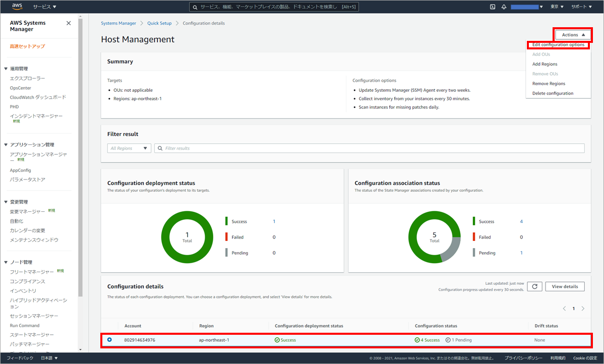Open メンテナンスウィンドウ in the sidebar

[34, 239]
